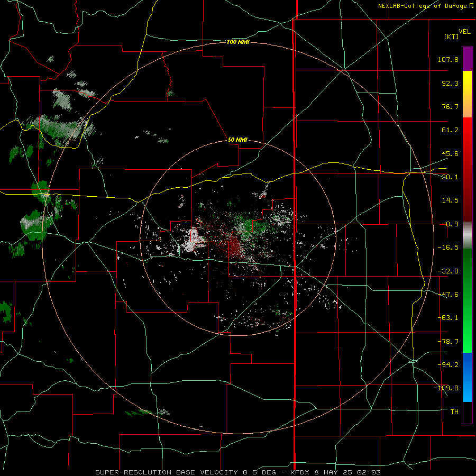Pick the purple segment at color bar top
Screen dimensions: 476x476
[467, 59]
